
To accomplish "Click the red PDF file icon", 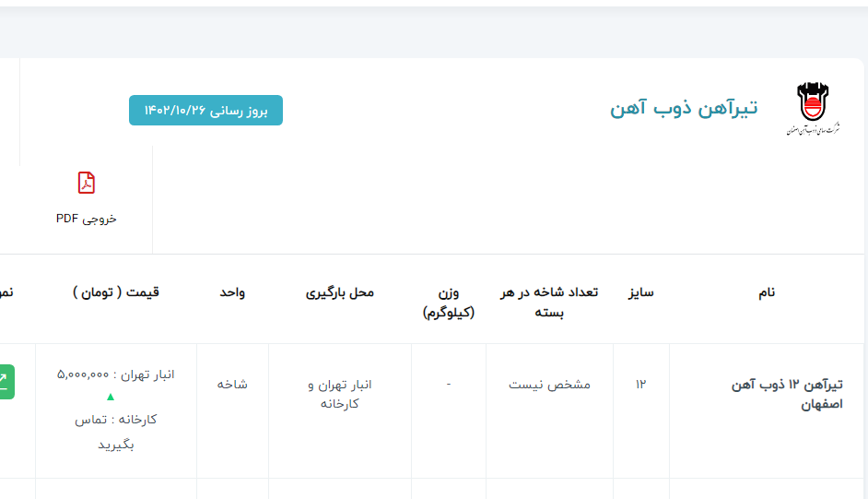I will [87, 183].
